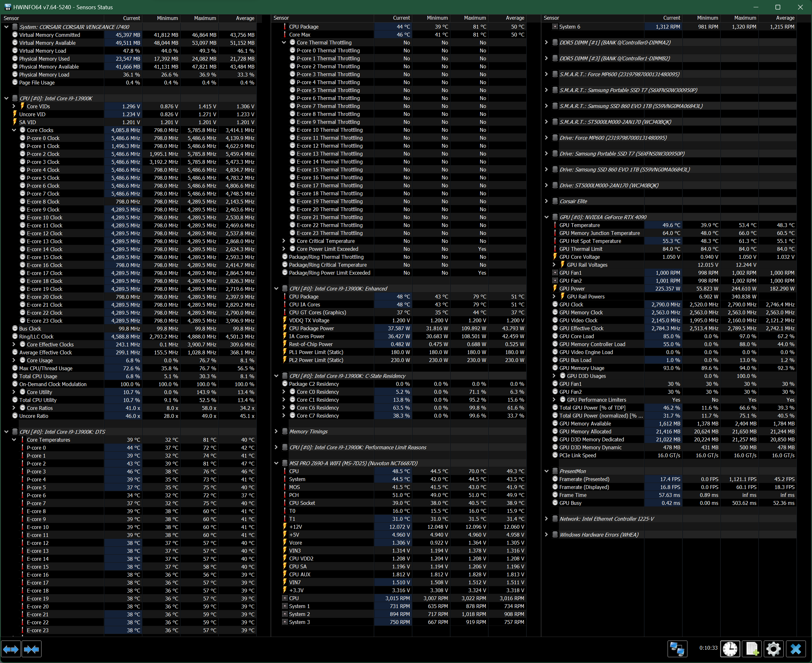Open sensor settings gear icon
This screenshot has width=812, height=663.
tap(774, 649)
